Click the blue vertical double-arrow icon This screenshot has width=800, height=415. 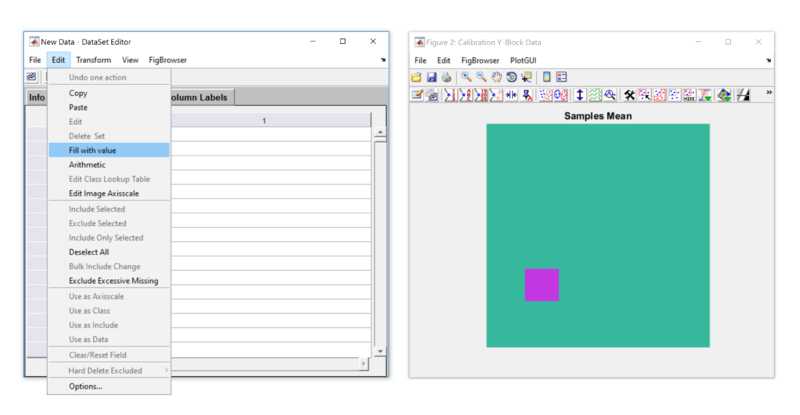coord(580,95)
